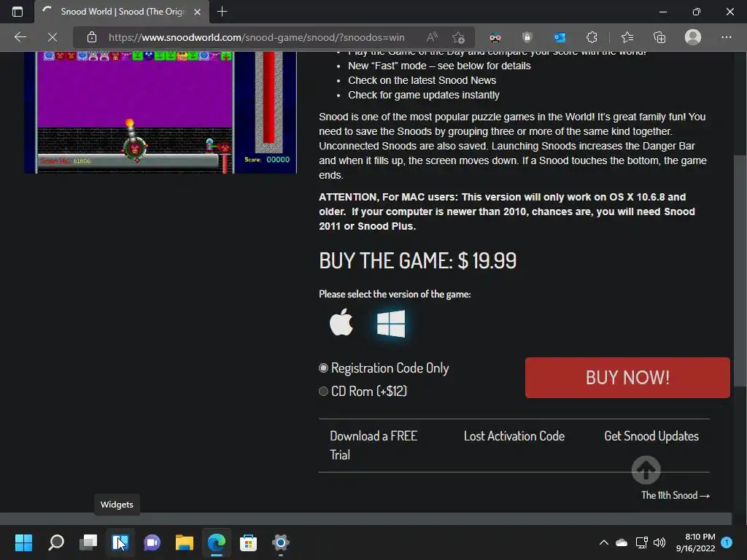Viewport: 747px width, 560px height.
Task: Open Widgets from taskbar
Action: (x=120, y=542)
